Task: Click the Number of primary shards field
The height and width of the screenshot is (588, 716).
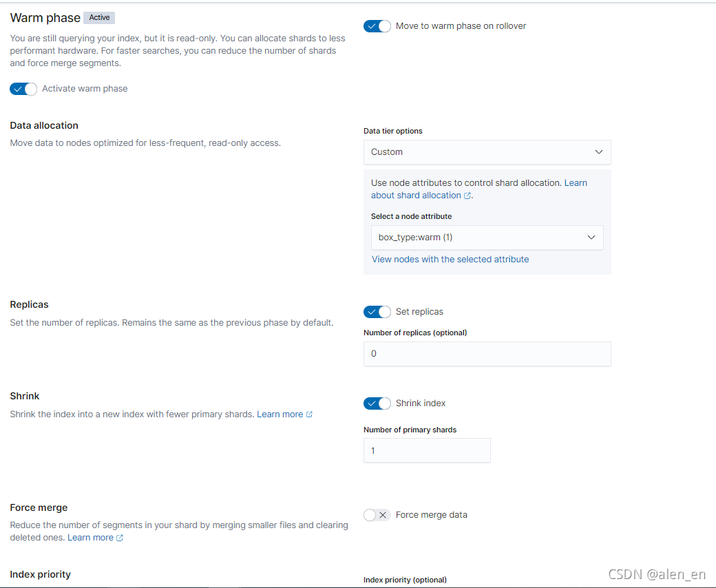Action: [x=427, y=450]
